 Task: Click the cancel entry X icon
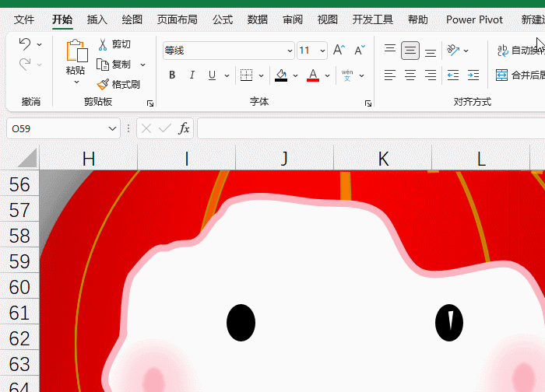[146, 129]
